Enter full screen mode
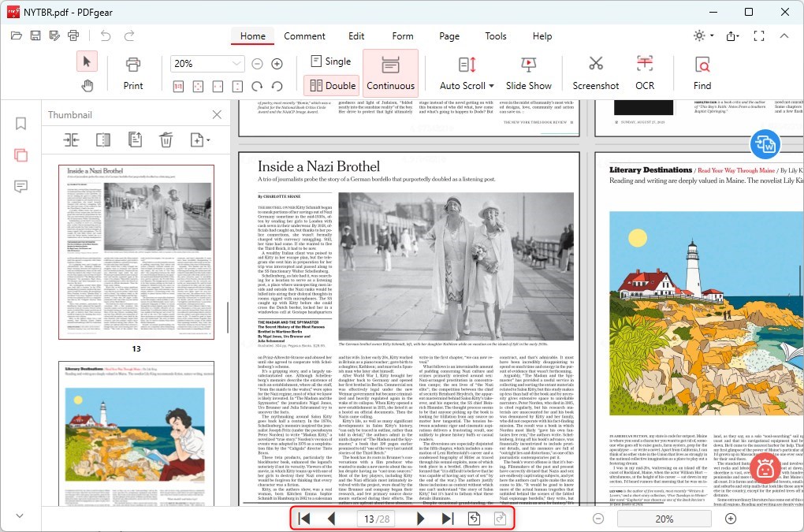This screenshot has height=532, width=804. [759, 36]
